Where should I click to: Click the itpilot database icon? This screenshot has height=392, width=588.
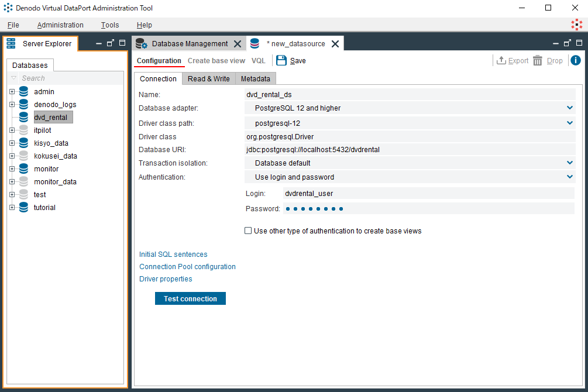coord(23,130)
